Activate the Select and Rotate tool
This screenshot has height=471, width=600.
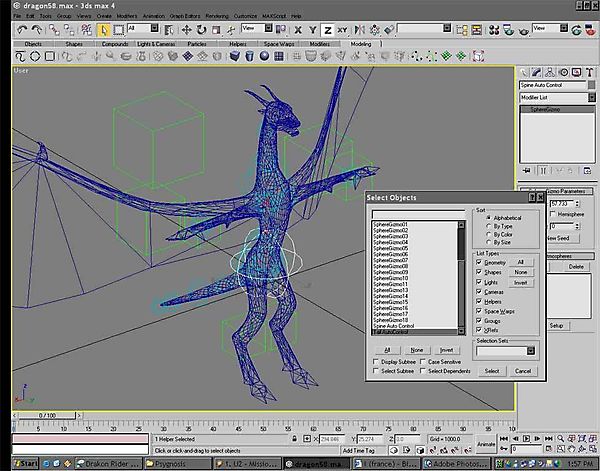tap(201, 29)
